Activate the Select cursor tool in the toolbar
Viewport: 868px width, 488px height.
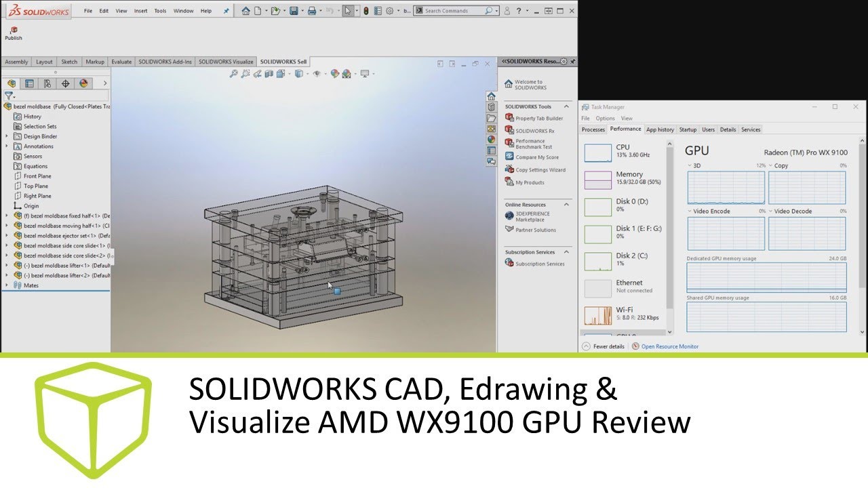pyautogui.click(x=348, y=11)
